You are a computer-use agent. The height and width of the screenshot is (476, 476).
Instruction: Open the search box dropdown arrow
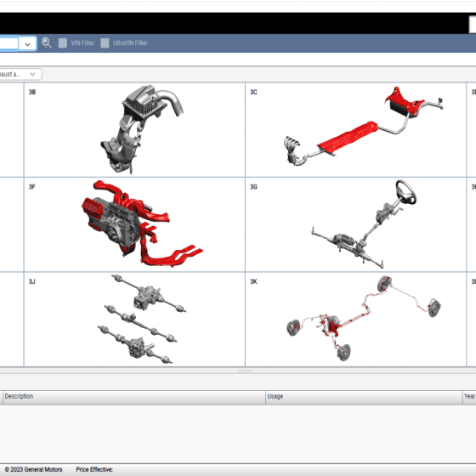point(27,43)
